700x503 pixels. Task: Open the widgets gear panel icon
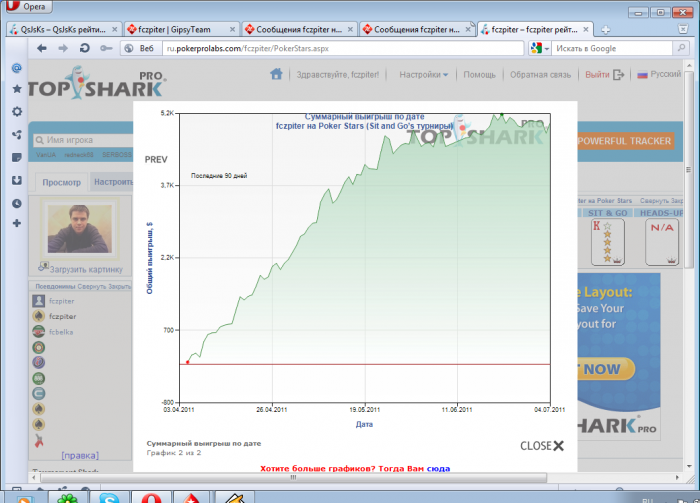click(17, 112)
